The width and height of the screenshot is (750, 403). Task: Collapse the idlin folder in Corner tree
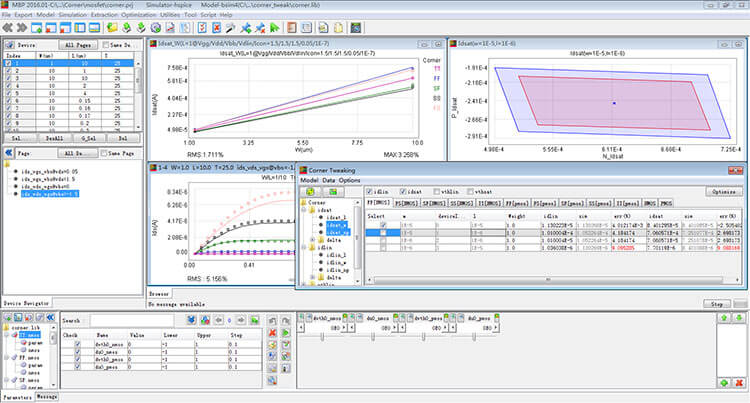tap(304, 248)
